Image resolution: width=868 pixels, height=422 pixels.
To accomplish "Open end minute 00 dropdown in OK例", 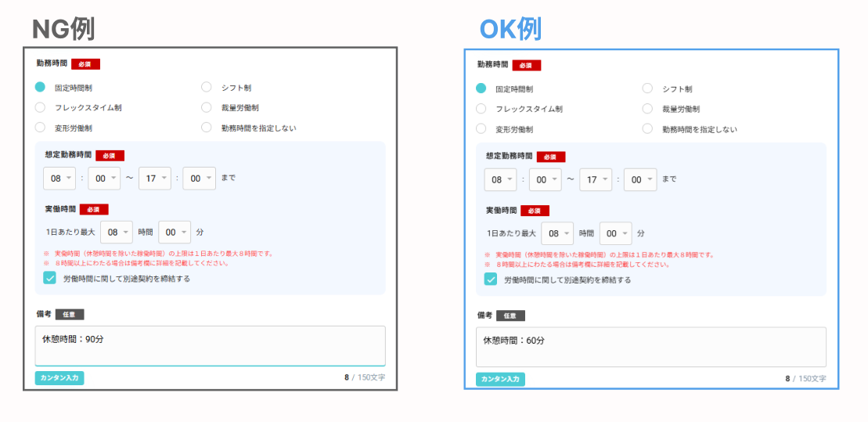I will point(640,179).
